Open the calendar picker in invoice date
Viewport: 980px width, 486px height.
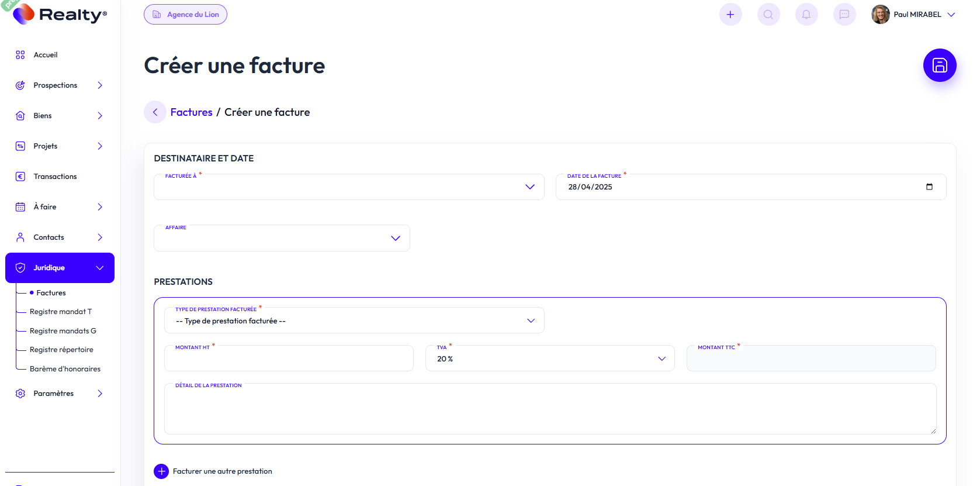[x=929, y=187]
